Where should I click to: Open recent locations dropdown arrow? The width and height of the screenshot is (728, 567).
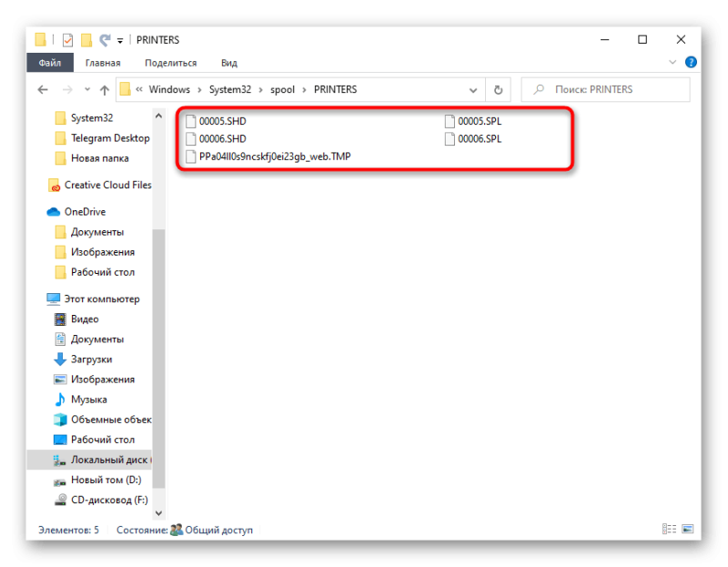[x=87, y=89]
